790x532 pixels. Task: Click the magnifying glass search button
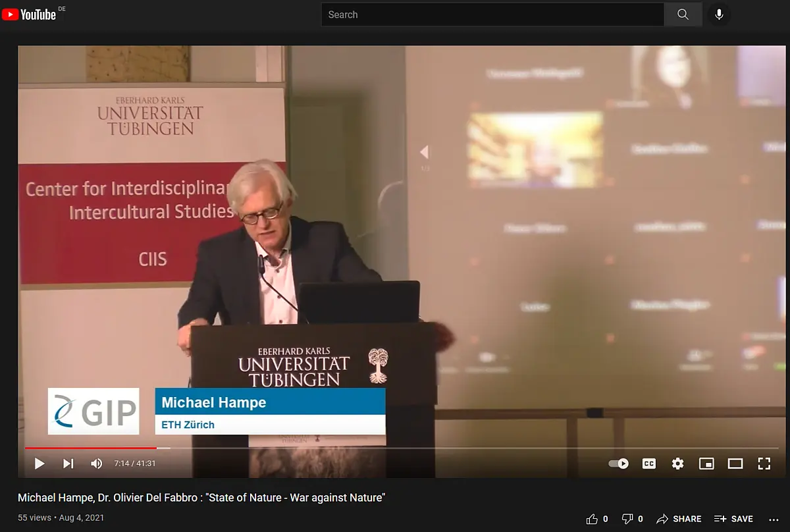(x=683, y=14)
